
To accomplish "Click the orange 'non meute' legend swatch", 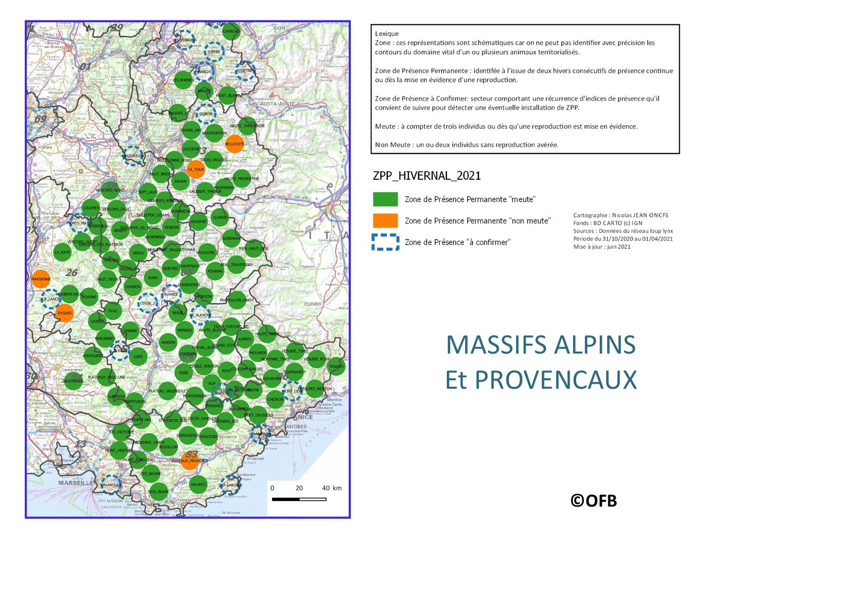I will tap(385, 220).
